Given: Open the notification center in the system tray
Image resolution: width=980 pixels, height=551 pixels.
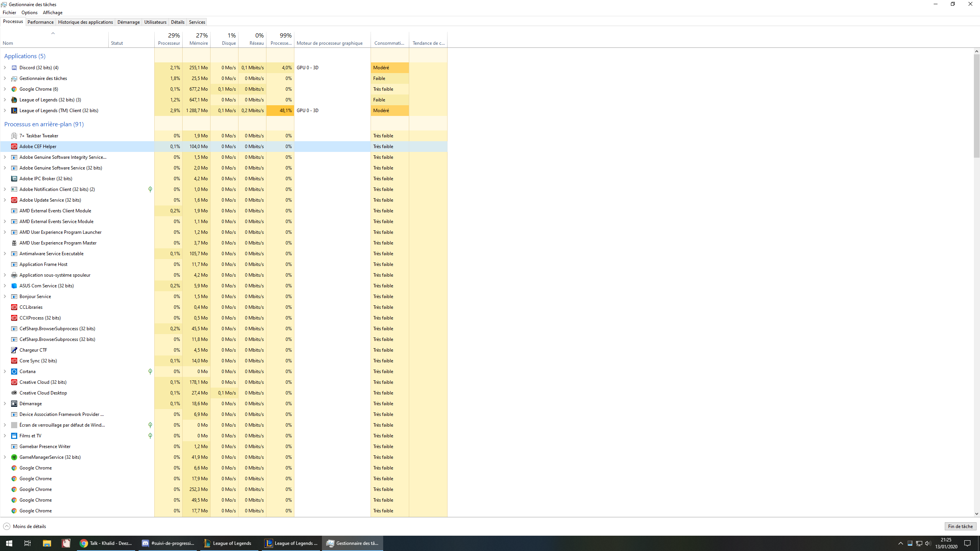Looking at the screenshot, I should pos(967,543).
